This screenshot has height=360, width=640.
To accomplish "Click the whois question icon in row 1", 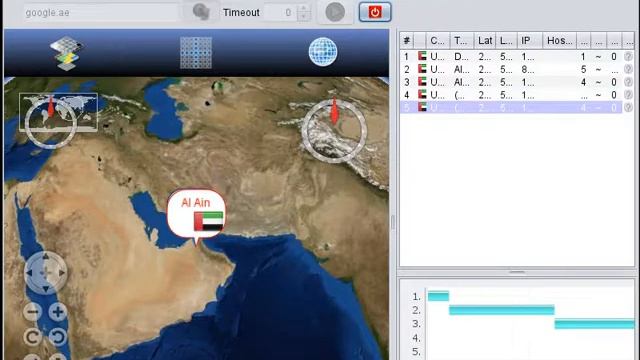I will point(629,56).
